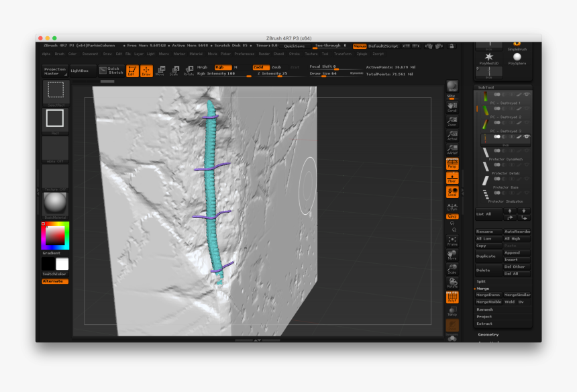Screen dimensions: 577x392
Task: Open the Brush menu
Action: pyautogui.click(x=59, y=54)
